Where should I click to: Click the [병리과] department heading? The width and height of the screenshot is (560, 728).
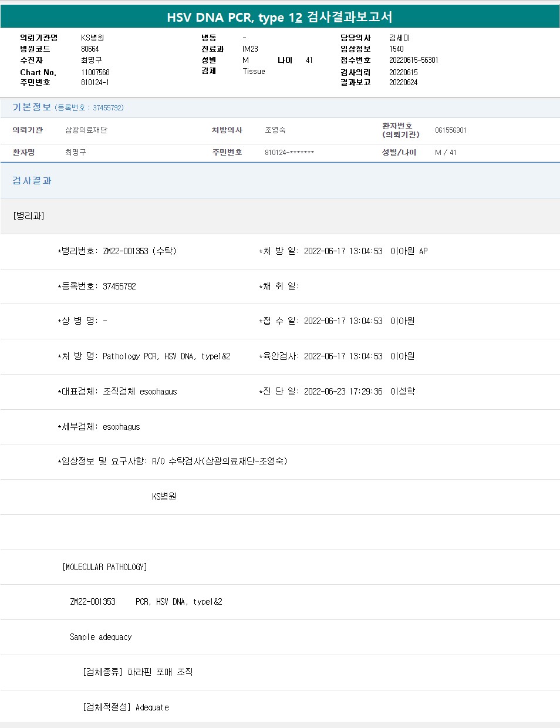29,215
